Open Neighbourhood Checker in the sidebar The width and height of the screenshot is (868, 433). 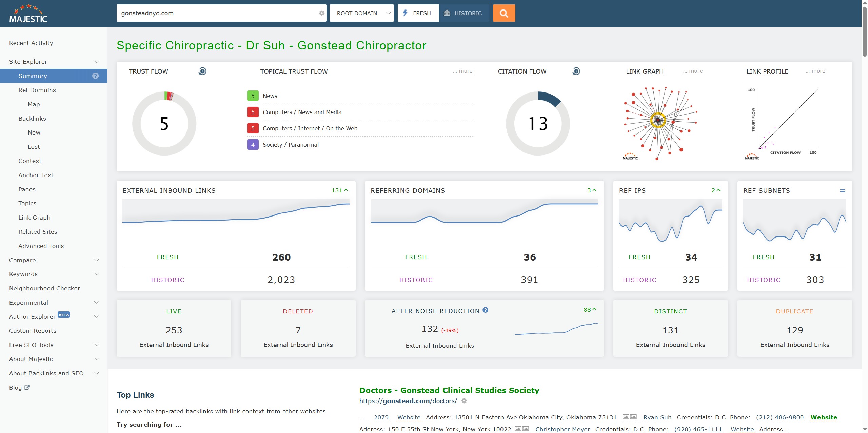click(x=44, y=288)
